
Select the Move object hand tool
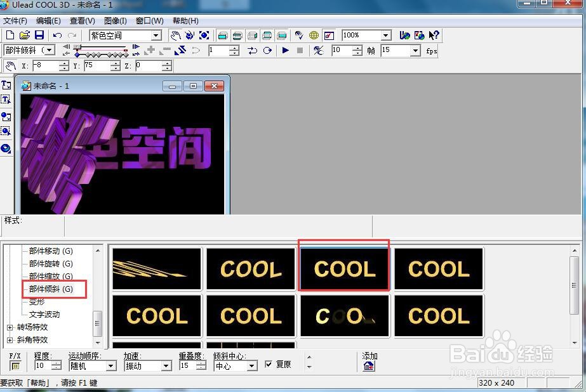pyautogui.click(x=175, y=36)
